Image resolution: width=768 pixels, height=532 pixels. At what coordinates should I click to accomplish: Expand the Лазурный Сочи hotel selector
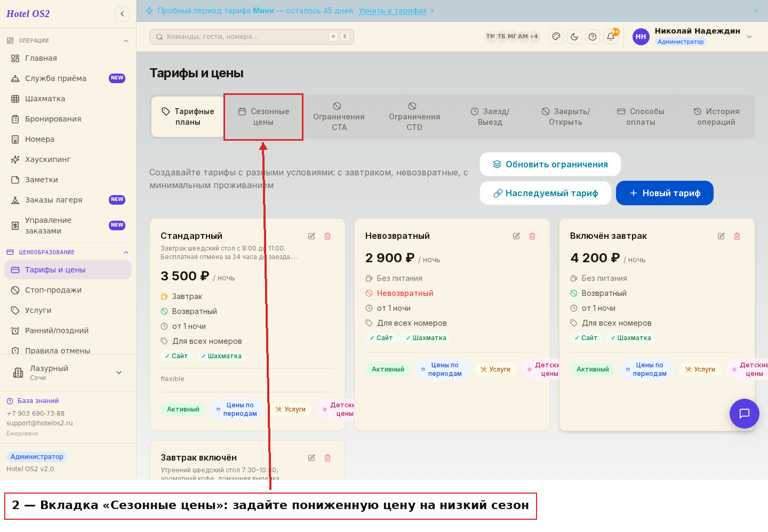(68, 373)
